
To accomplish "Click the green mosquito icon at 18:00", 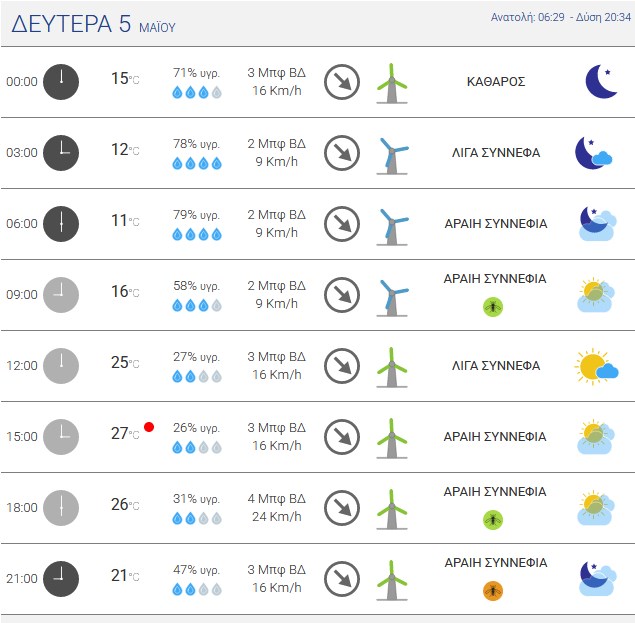I will click(x=492, y=520).
